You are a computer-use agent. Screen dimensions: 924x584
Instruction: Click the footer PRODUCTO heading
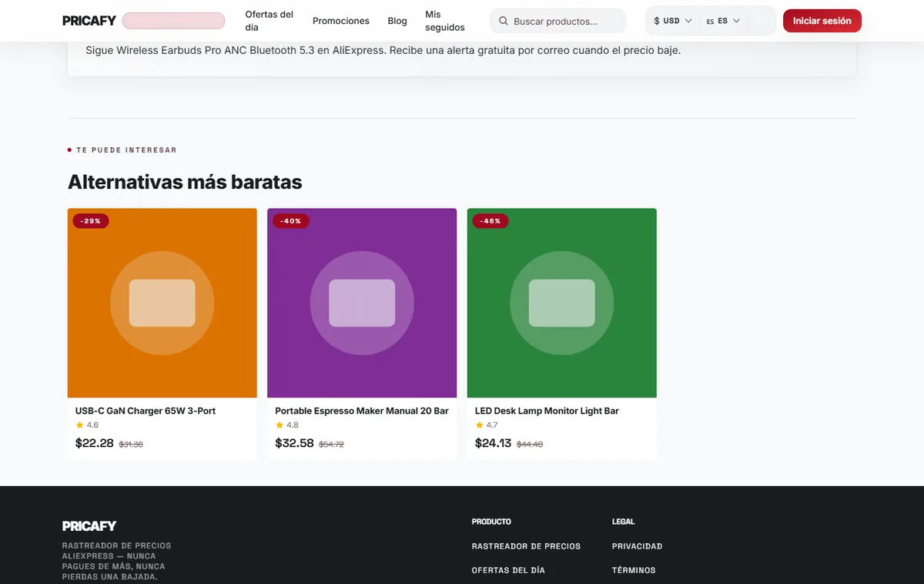coord(491,522)
